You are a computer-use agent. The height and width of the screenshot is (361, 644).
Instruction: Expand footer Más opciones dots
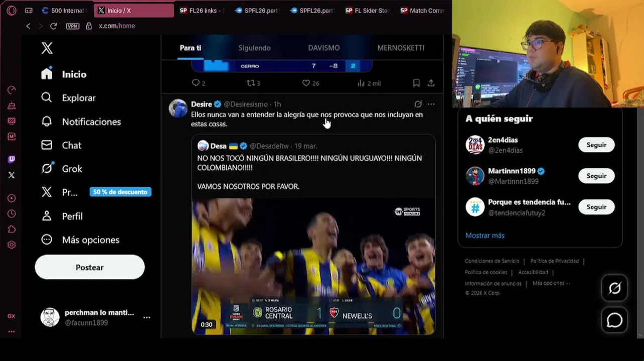click(x=551, y=283)
